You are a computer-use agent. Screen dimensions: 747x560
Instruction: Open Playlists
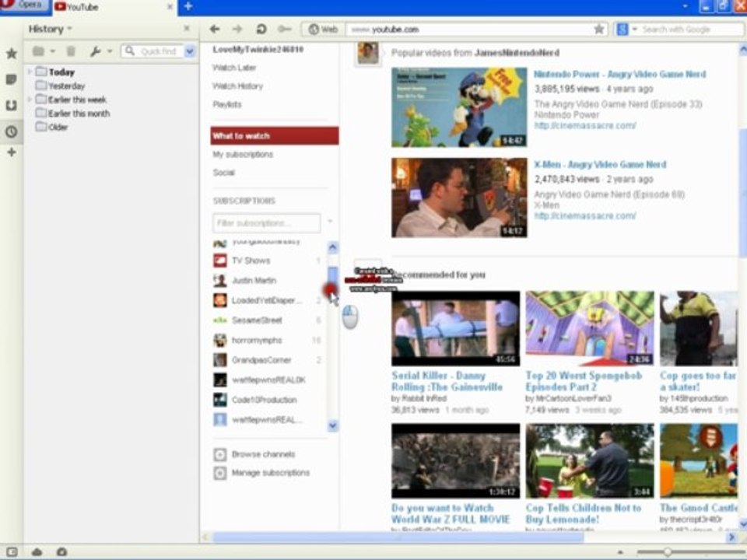click(x=226, y=104)
